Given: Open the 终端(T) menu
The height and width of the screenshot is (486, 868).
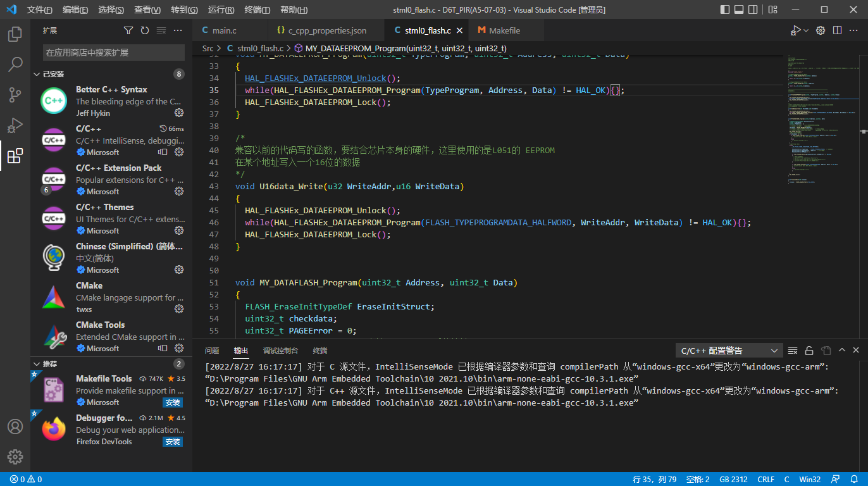Looking at the screenshot, I should pyautogui.click(x=257, y=10).
